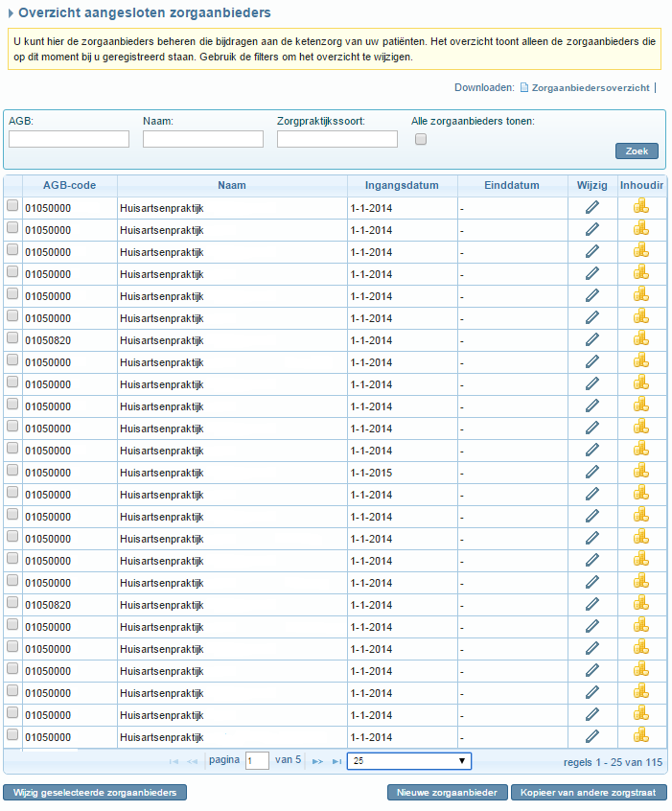This screenshot has width=672, height=811.
Task: Open coins icon of upper 01050820 row
Action: click(x=641, y=338)
